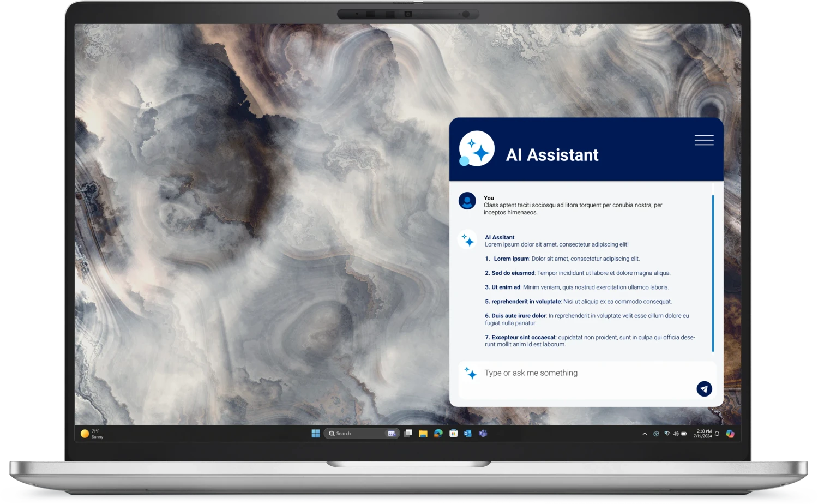Click the sparkle icon in the input box
The image size is (818, 504).
(x=471, y=373)
